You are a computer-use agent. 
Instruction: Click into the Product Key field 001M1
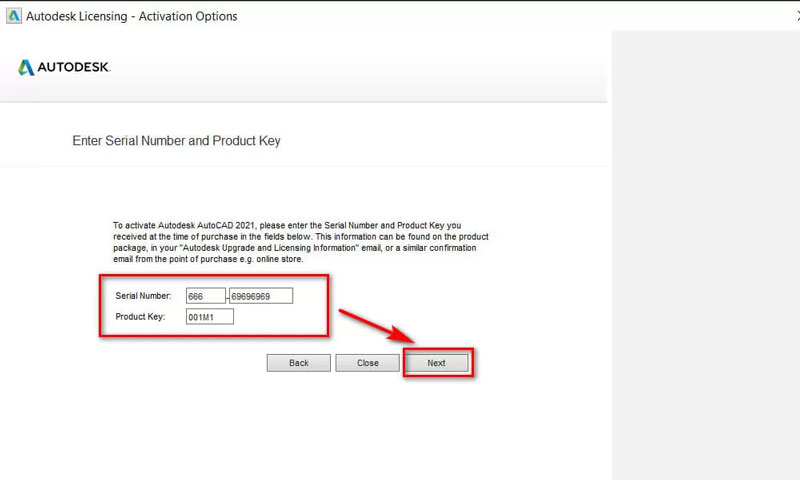click(x=210, y=317)
